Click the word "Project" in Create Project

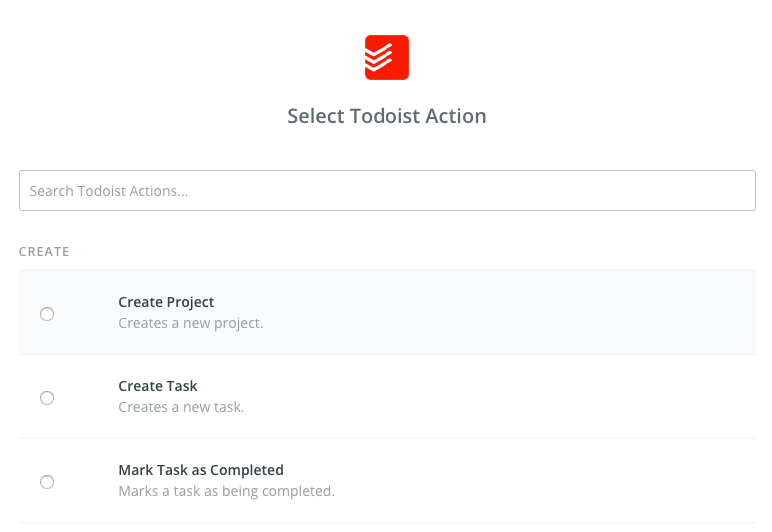point(191,302)
